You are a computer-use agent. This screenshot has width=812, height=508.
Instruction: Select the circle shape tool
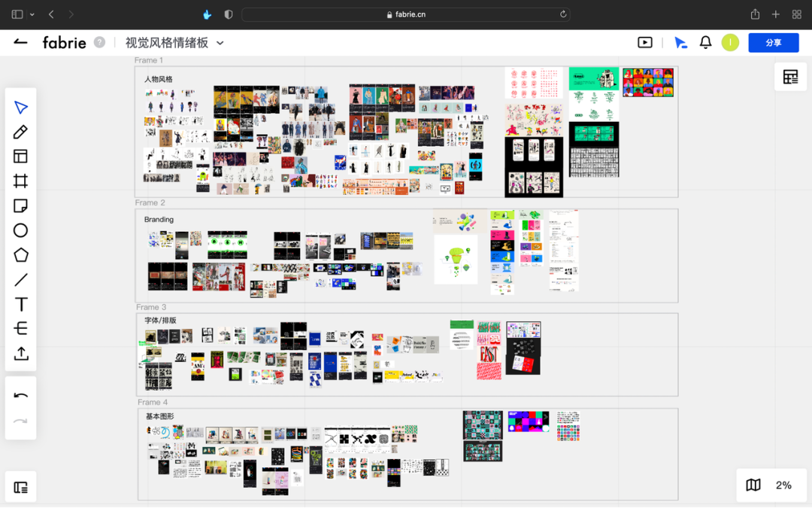coord(21,230)
